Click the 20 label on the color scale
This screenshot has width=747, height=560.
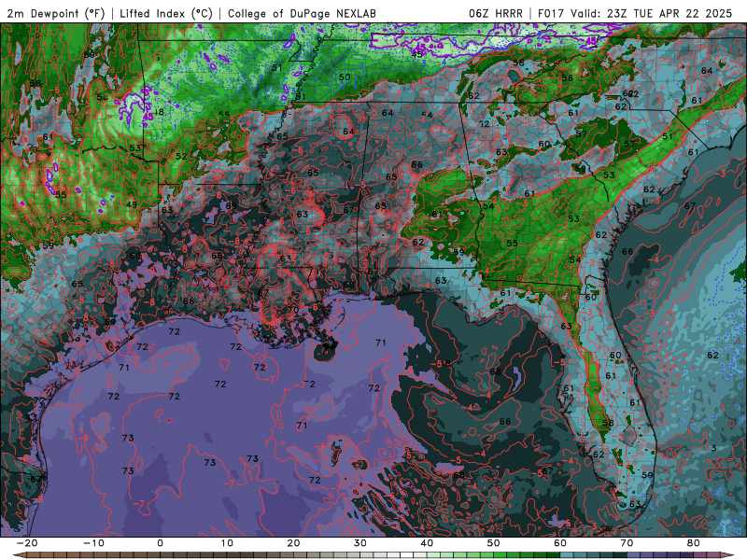tap(293, 543)
